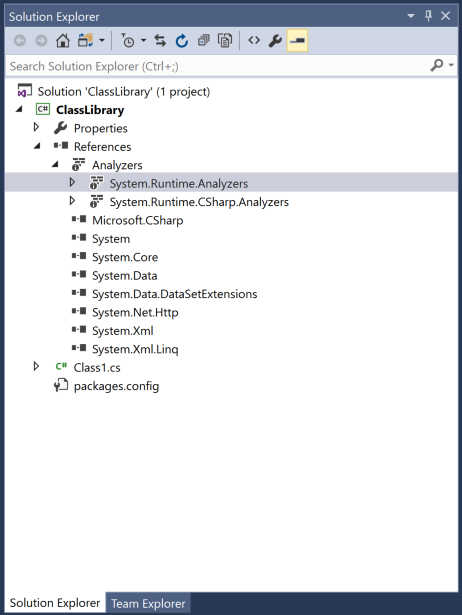This screenshot has width=462, height=615.
Task: Toggle the auto-hide pin of the panel
Action: coord(428,16)
